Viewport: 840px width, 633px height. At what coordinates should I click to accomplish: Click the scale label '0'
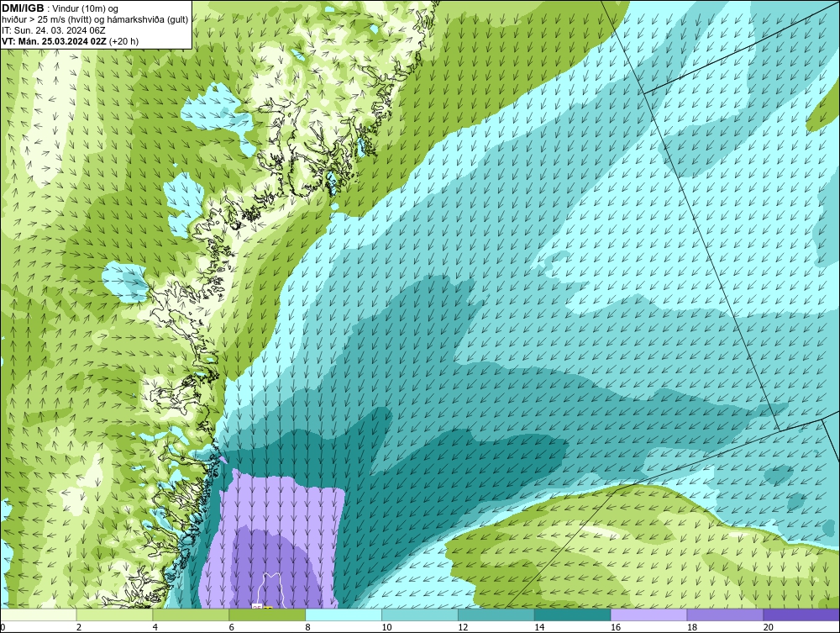[x=3, y=627]
